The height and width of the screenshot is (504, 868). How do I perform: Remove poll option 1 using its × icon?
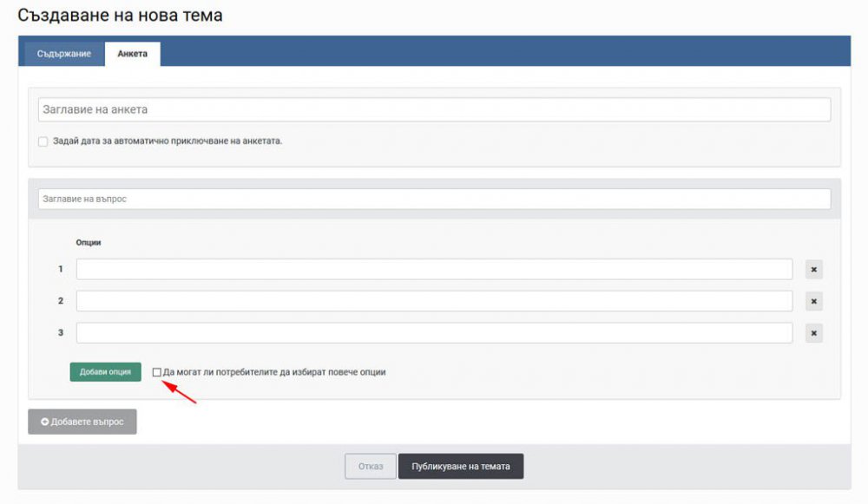pyautogui.click(x=813, y=269)
